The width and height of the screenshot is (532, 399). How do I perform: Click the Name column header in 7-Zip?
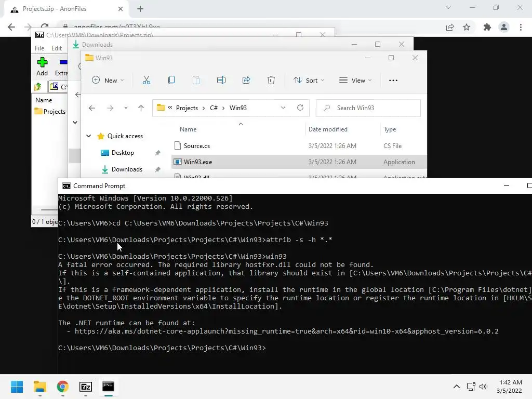coord(44,100)
